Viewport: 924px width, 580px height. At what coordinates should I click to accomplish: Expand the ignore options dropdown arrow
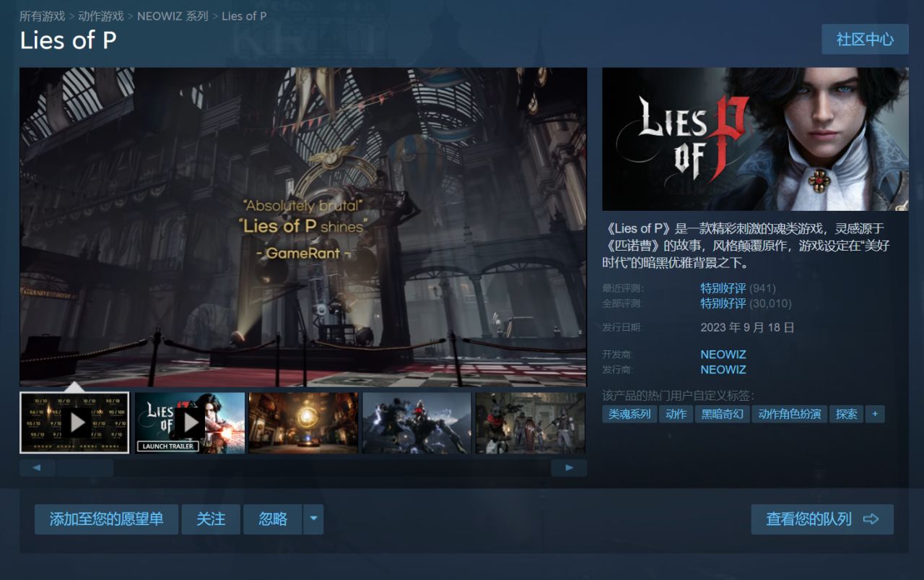[x=313, y=519]
